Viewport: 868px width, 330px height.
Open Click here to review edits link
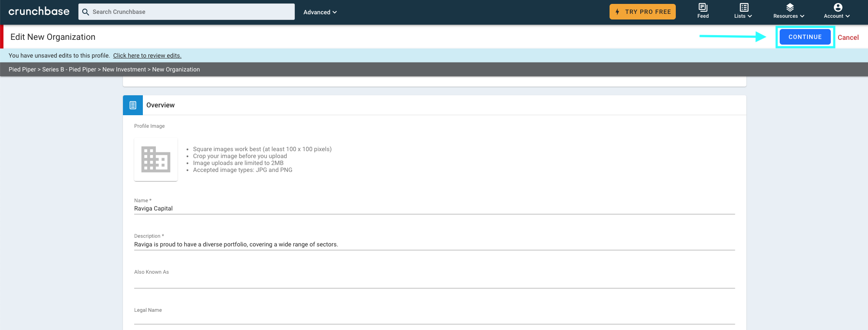pyautogui.click(x=147, y=55)
